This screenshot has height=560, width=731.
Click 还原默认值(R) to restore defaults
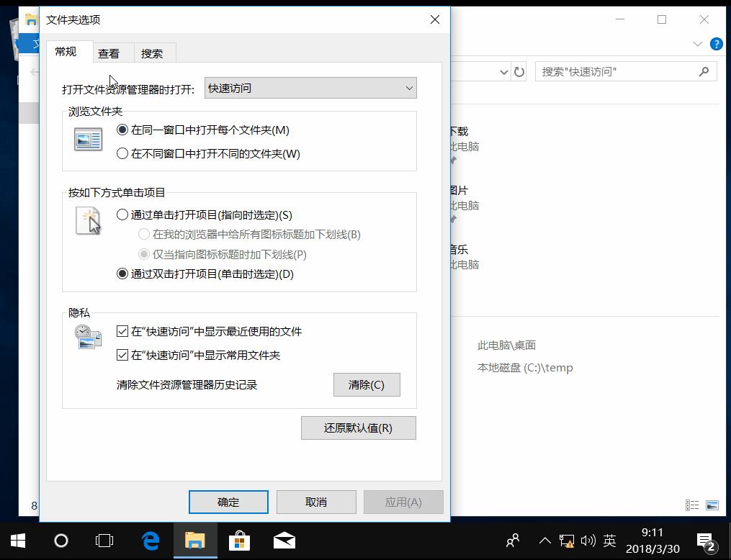(358, 428)
